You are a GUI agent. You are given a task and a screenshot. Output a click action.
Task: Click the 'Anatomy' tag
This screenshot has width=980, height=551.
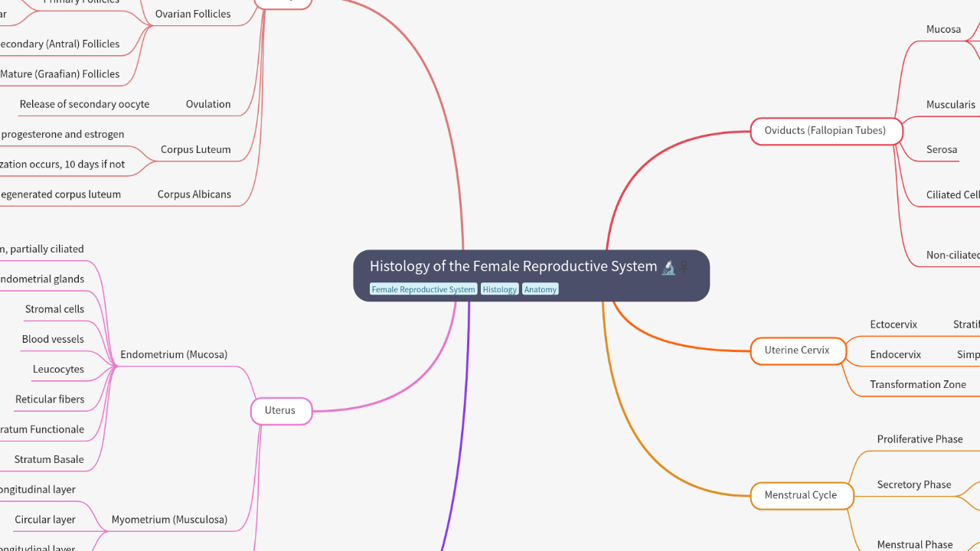click(x=541, y=289)
